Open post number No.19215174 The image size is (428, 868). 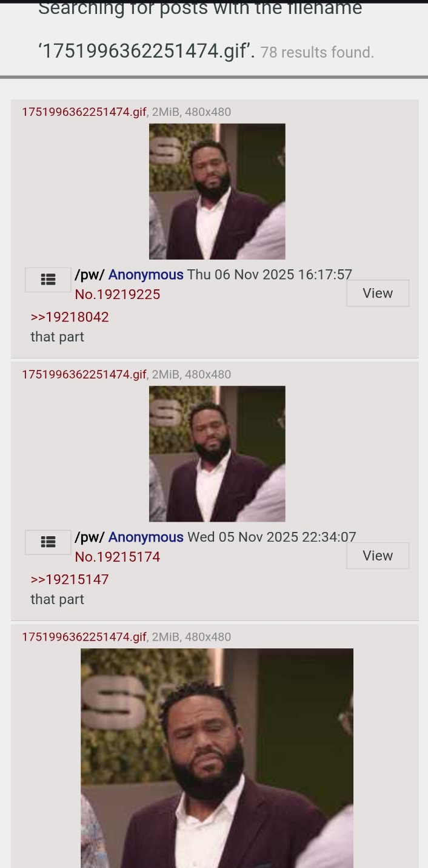tap(118, 557)
